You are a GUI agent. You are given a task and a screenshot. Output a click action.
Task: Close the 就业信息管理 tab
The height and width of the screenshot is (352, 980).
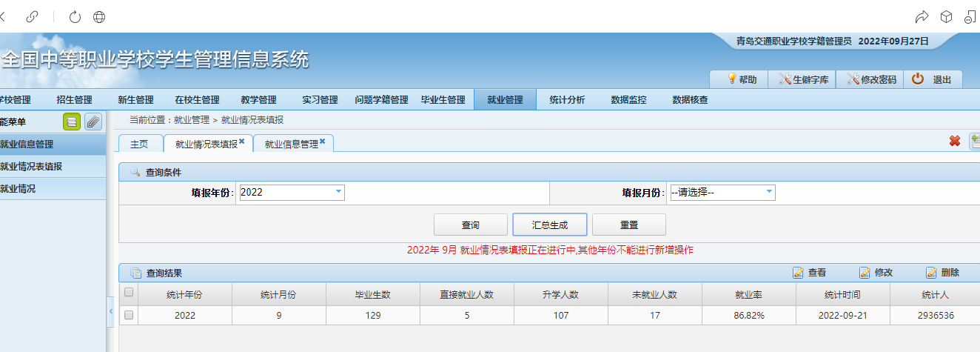point(323,141)
